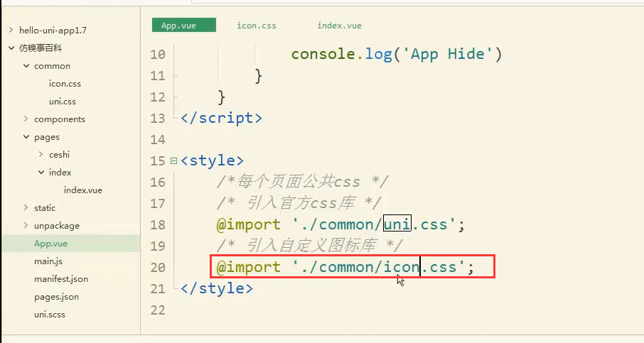Screen dimensions: 644x343
Task: Open main.js in the file tree
Action: 48,261
